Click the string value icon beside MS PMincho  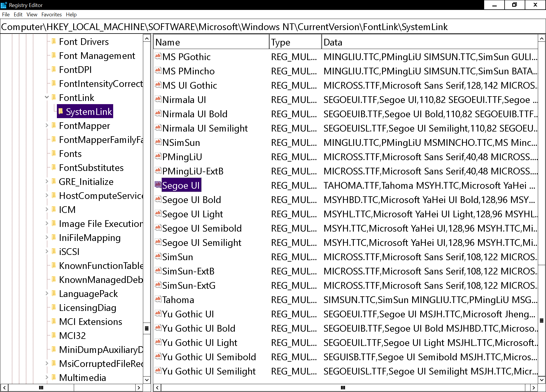[x=158, y=71]
